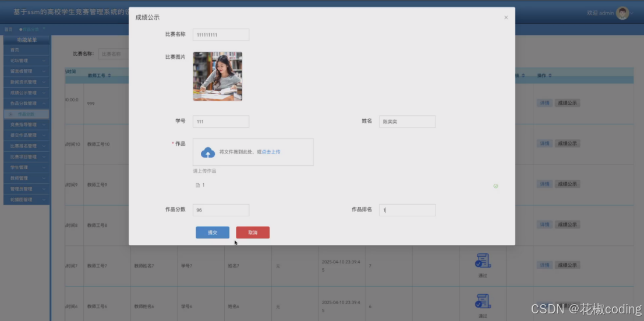The width and height of the screenshot is (644, 321).
Task: Expand 新闻资讯管理 menu chevron
Action: tap(44, 82)
